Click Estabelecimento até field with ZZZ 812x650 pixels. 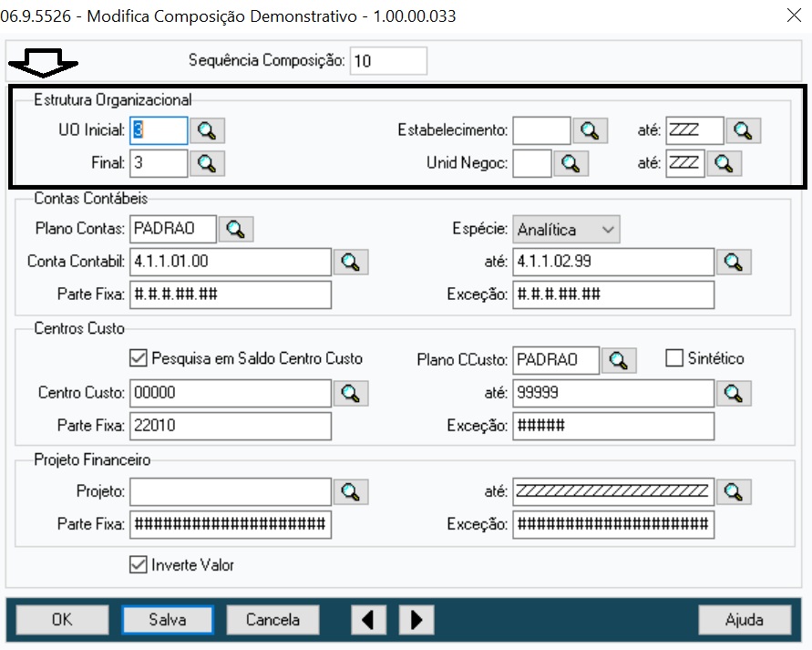pyautogui.click(x=694, y=130)
